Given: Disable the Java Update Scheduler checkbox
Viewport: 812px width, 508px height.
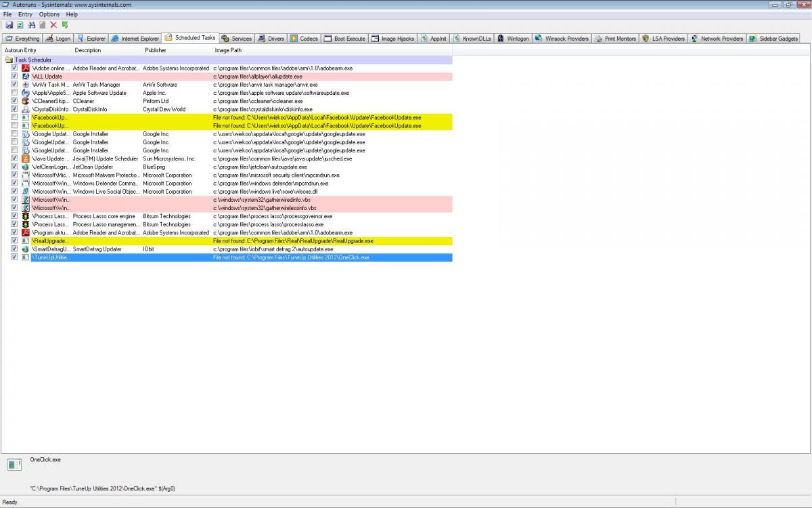Looking at the screenshot, I should (x=15, y=158).
